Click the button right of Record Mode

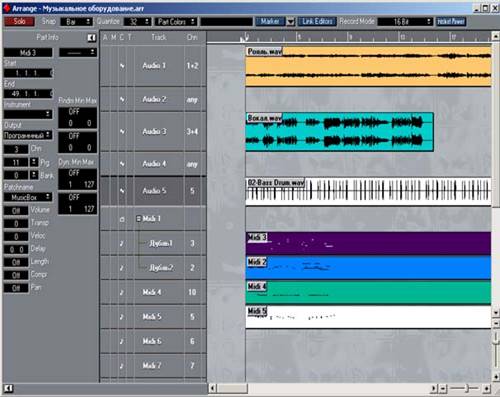451,21
